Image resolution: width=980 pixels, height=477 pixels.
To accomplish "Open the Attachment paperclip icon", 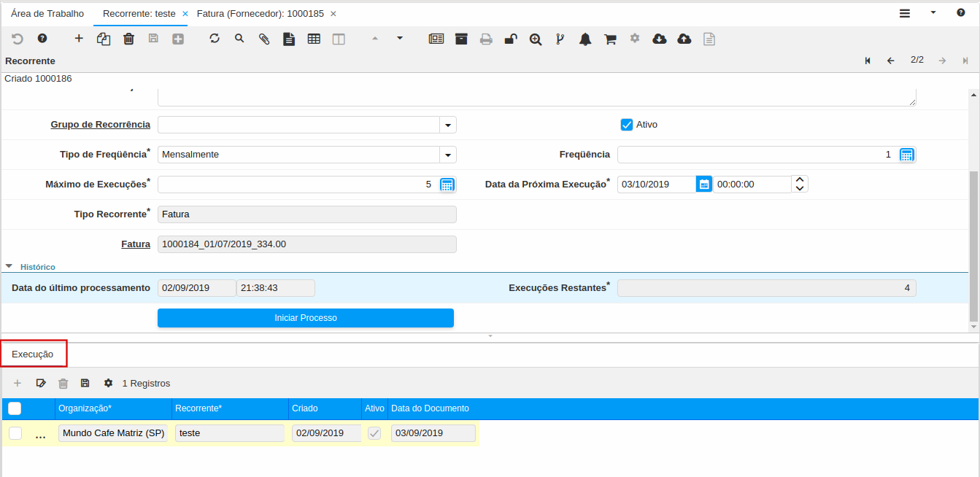I will pyautogui.click(x=264, y=39).
